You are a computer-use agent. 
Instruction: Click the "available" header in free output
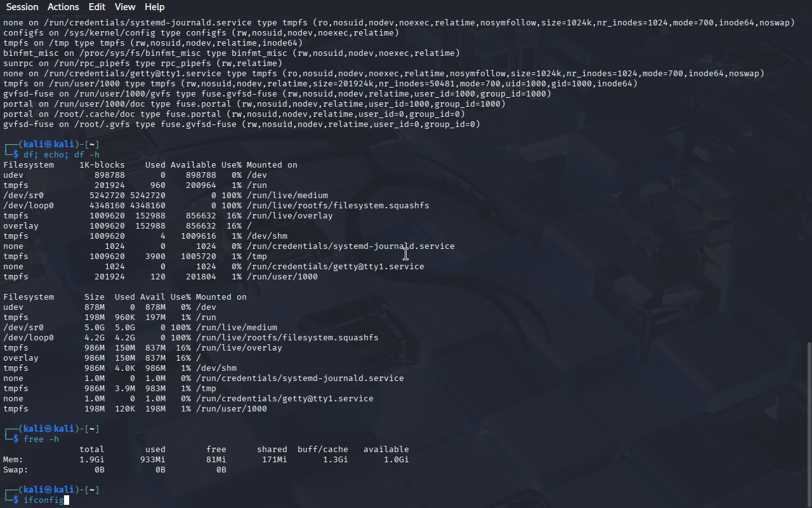tap(386, 450)
